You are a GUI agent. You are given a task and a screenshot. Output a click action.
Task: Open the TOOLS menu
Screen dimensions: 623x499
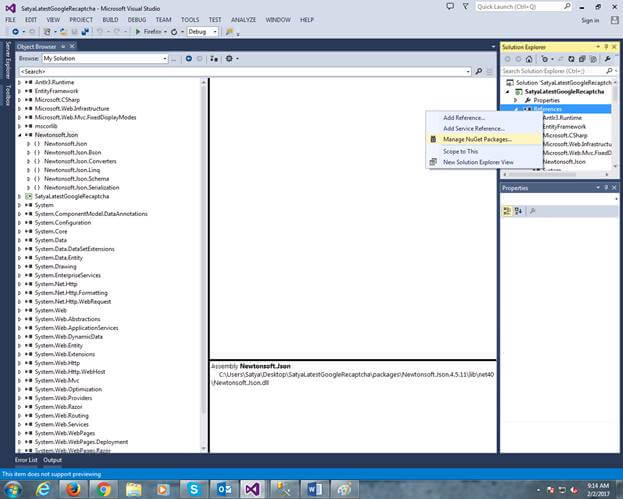(190, 20)
